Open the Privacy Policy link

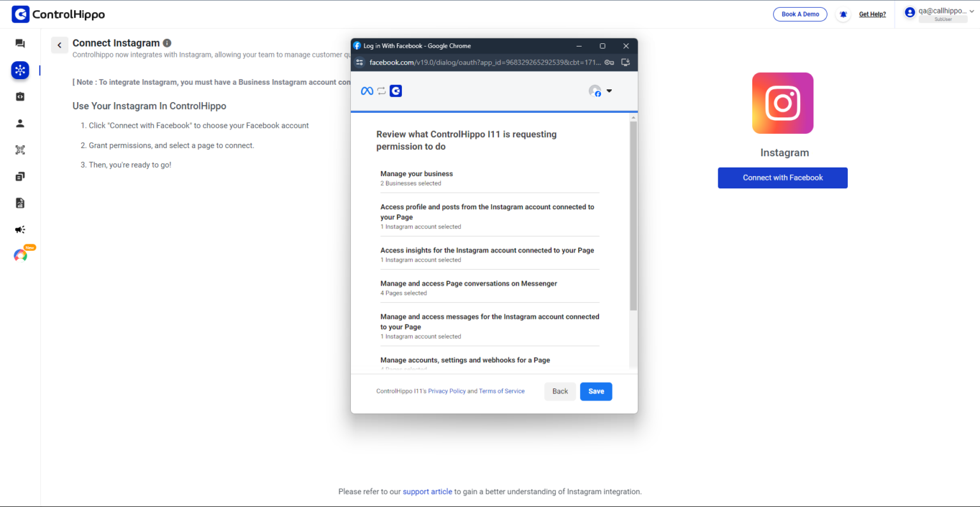tap(447, 392)
